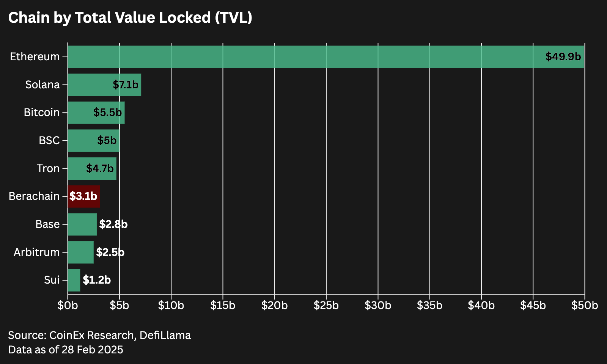Select the dark red Berachain bar

pyautogui.click(x=84, y=196)
